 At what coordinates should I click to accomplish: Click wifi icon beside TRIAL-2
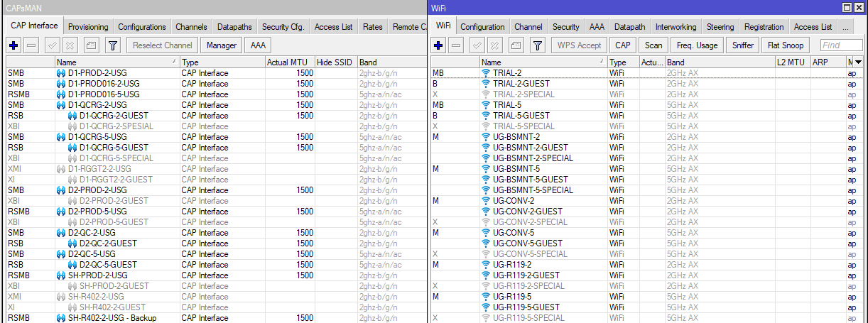click(486, 73)
